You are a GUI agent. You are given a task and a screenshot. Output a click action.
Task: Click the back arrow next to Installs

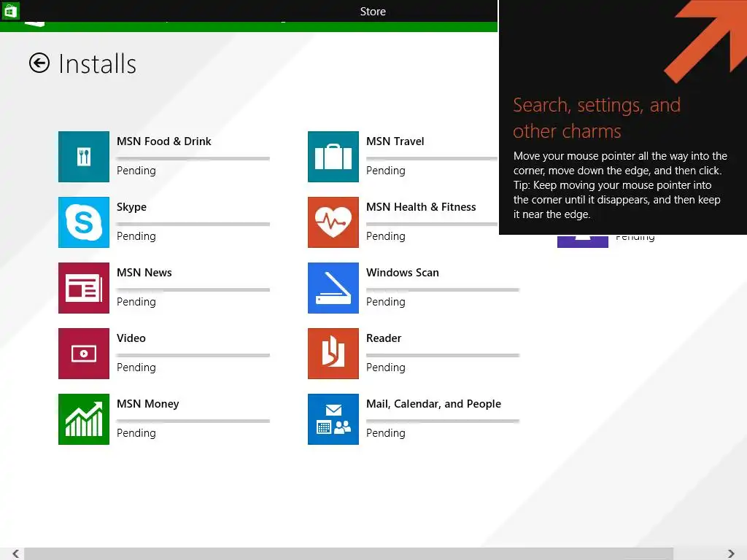coord(39,63)
